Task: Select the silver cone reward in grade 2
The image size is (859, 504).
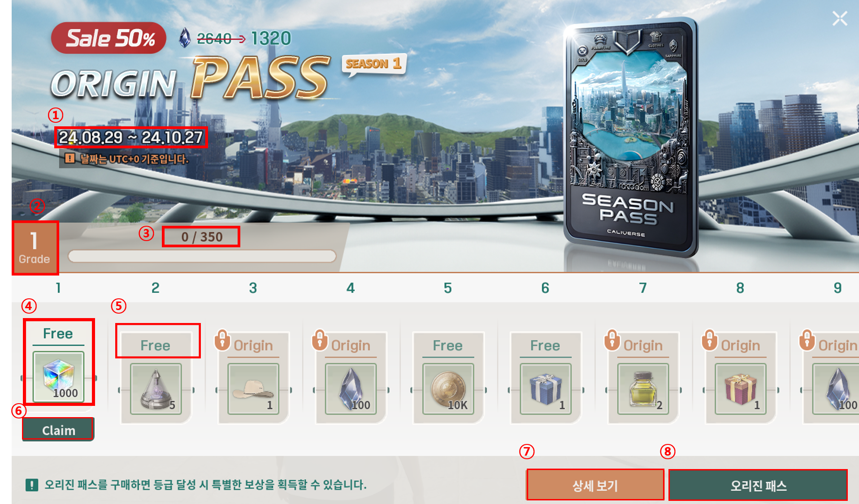Action: pos(156,388)
